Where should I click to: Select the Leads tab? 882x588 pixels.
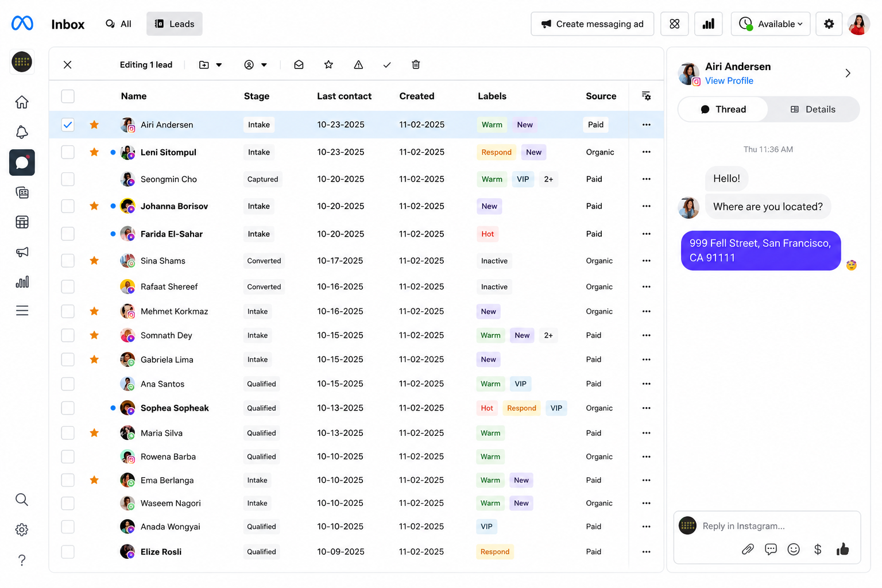175,24
